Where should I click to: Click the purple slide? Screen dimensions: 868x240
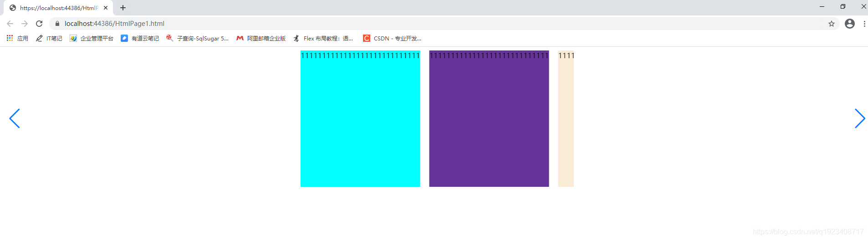pyautogui.click(x=489, y=119)
